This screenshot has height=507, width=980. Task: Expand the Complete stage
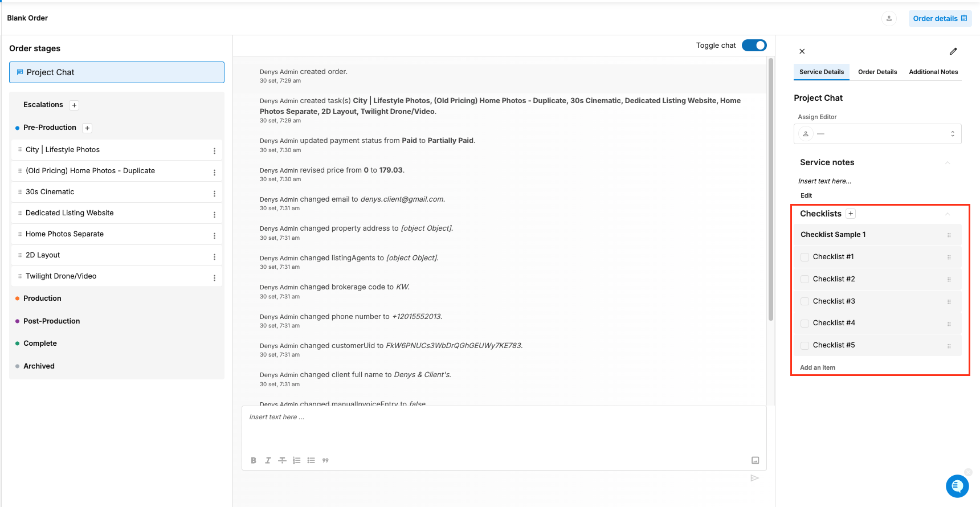pos(40,344)
